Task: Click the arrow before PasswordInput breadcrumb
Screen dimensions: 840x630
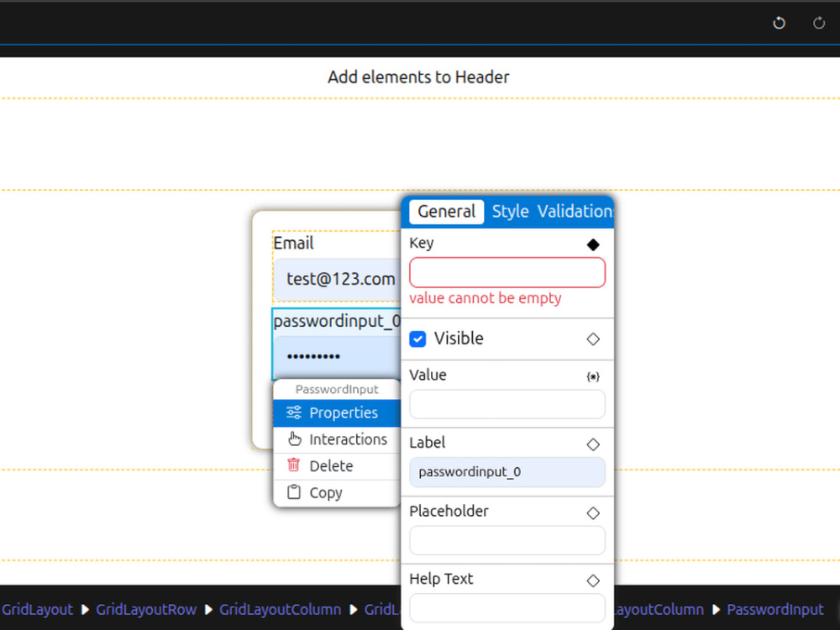Action: point(716,610)
